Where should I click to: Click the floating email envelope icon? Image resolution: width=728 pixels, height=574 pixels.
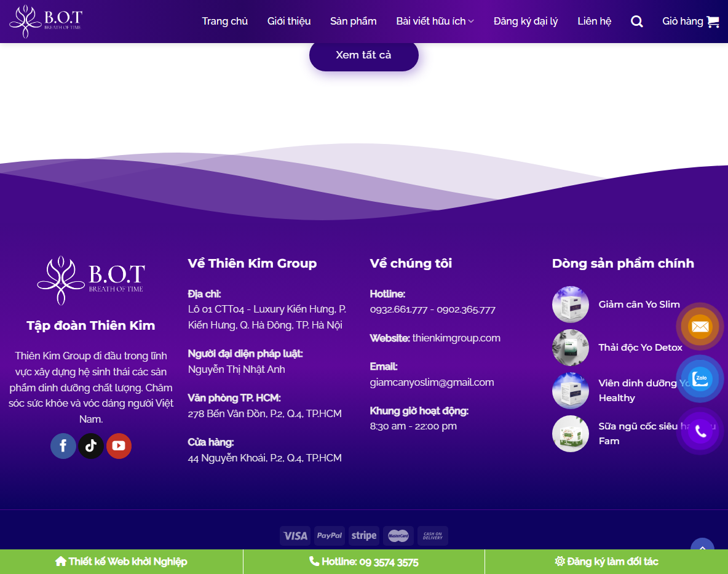700,327
